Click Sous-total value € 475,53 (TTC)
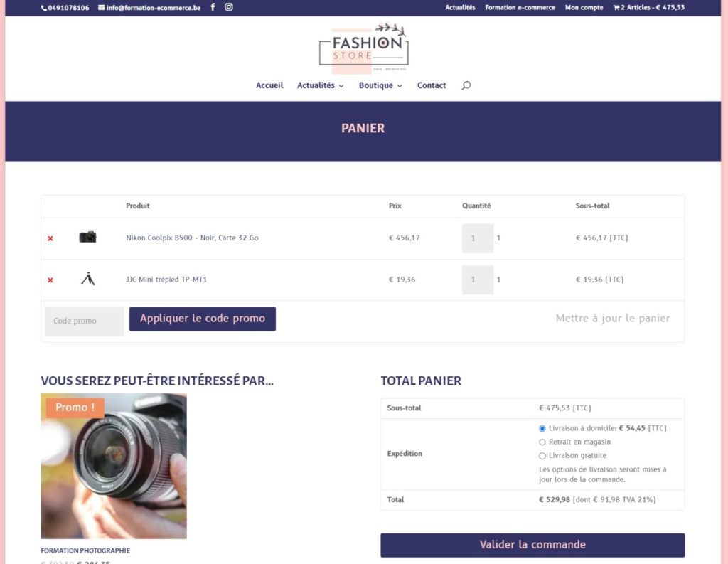 (x=564, y=408)
